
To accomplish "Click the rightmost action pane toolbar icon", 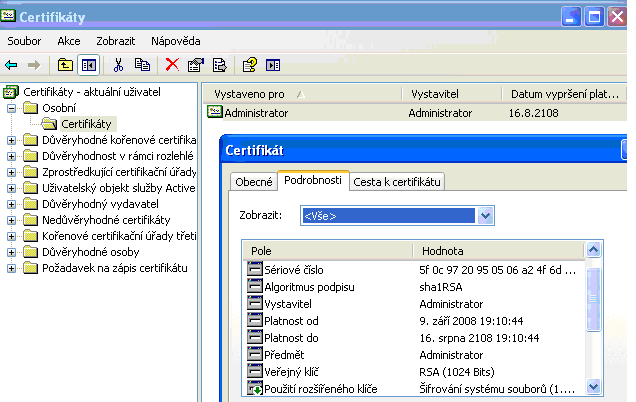I will pyautogui.click(x=273, y=65).
